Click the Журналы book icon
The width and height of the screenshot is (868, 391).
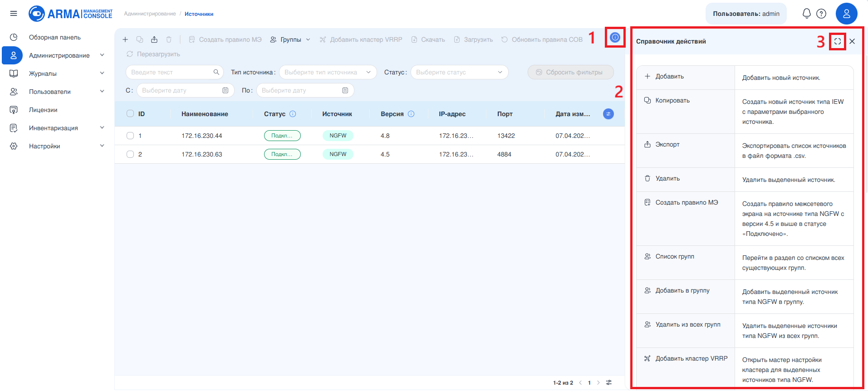[14, 73]
